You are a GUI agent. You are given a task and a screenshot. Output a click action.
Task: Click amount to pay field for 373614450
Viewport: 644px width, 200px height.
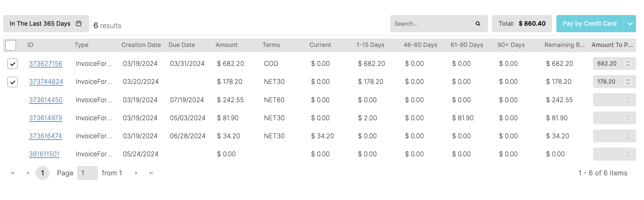[614, 100]
